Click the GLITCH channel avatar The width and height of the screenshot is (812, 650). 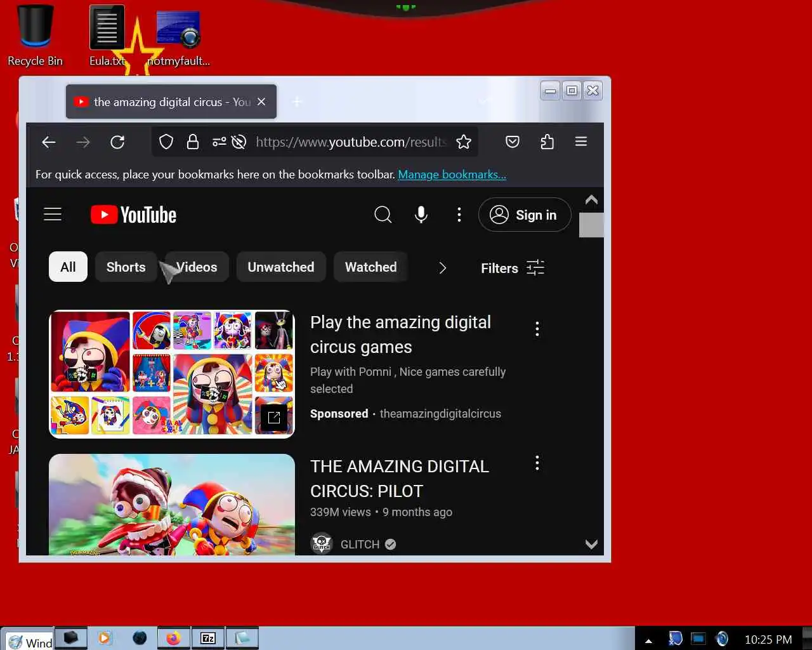322,544
